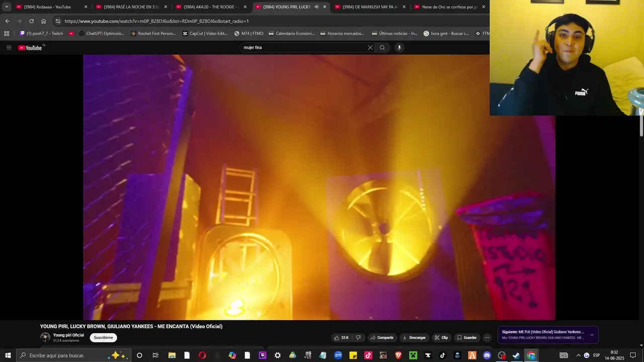Mute the 'YOUNG PIRI, LUCKY' tab audio

pos(316,7)
